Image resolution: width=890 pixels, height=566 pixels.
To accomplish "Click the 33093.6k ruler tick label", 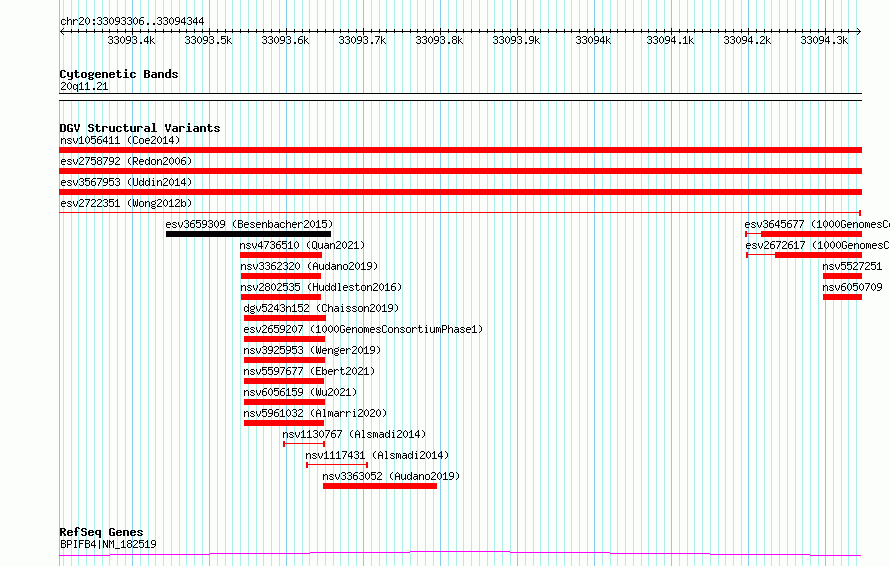I will tap(285, 40).
